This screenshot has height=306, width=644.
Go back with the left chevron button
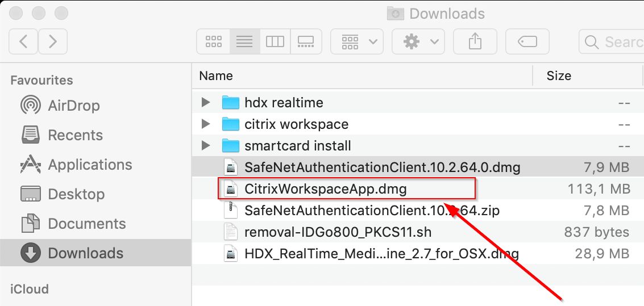pos(23,41)
